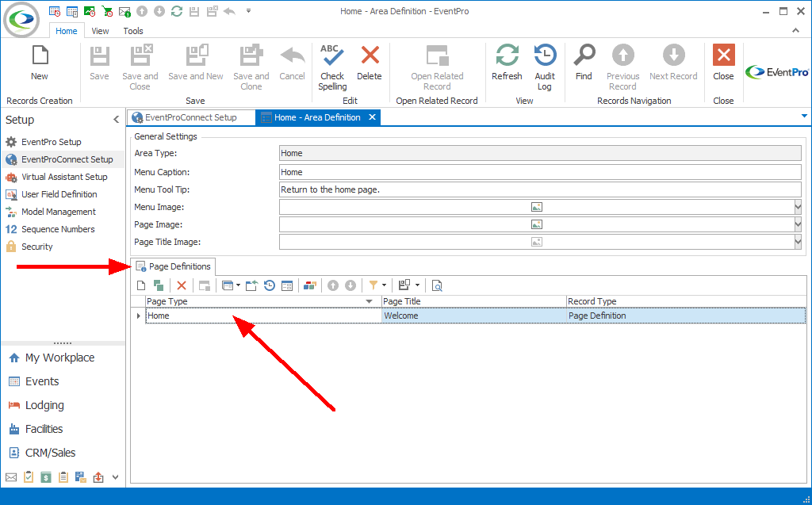Screen dimensions: 812x505
Task: Collapse the Setup navigation panel
Action: point(116,120)
